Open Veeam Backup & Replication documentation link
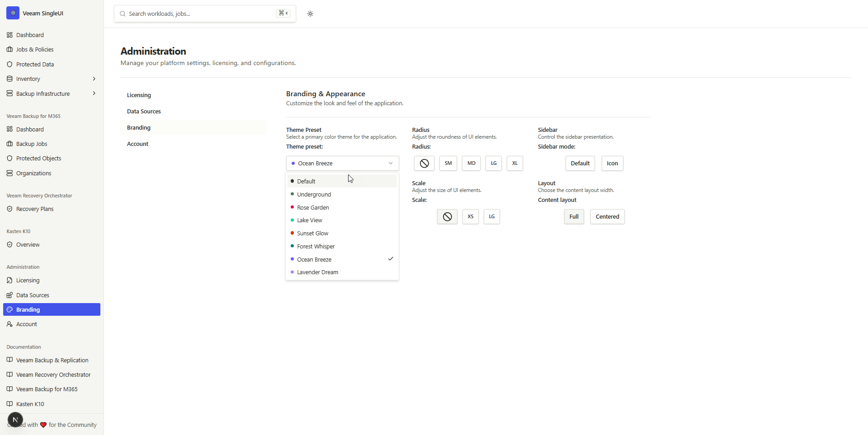Screen dimensions: 868x435 pyautogui.click(x=52, y=360)
